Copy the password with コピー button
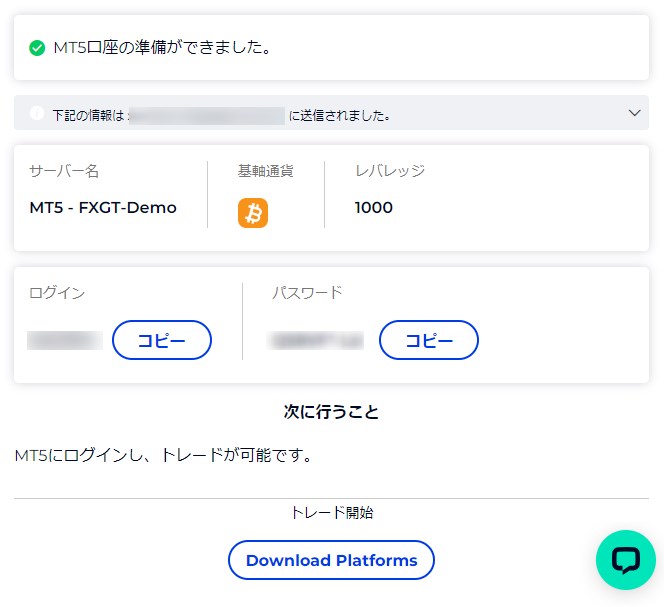664x607 pixels. coord(429,340)
